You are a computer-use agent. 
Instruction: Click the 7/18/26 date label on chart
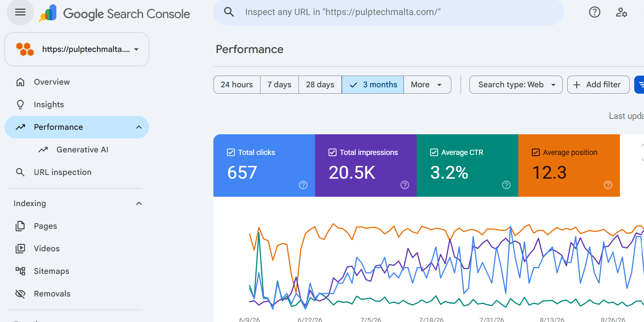pos(431,320)
